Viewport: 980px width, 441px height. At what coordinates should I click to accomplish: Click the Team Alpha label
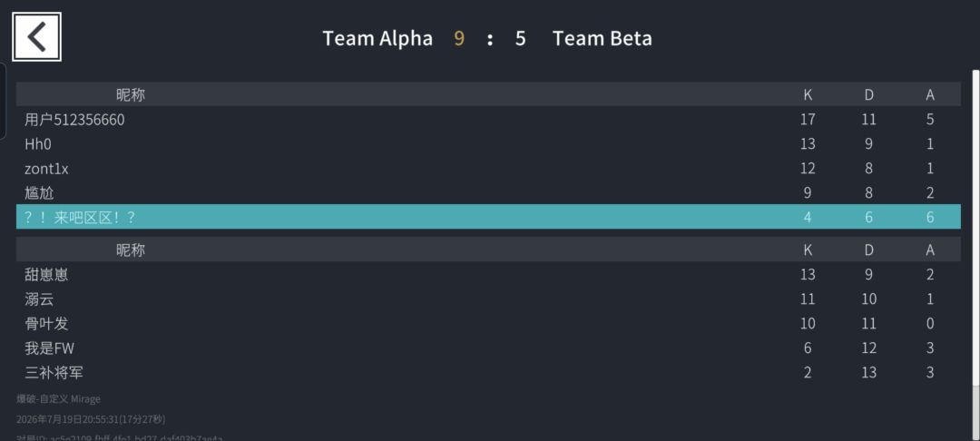pos(377,39)
